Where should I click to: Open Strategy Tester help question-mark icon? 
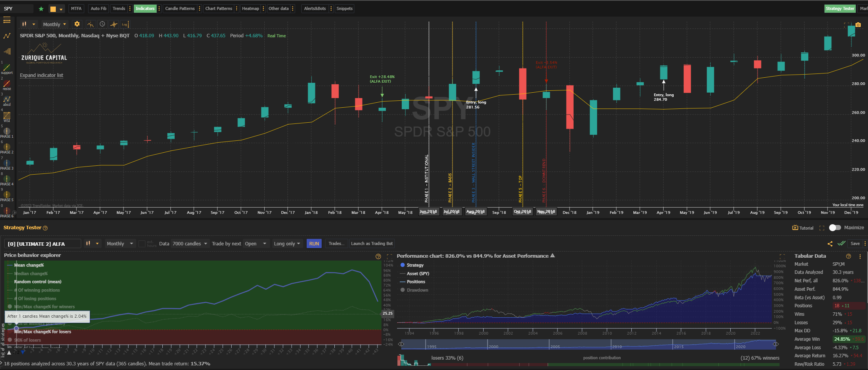45,228
